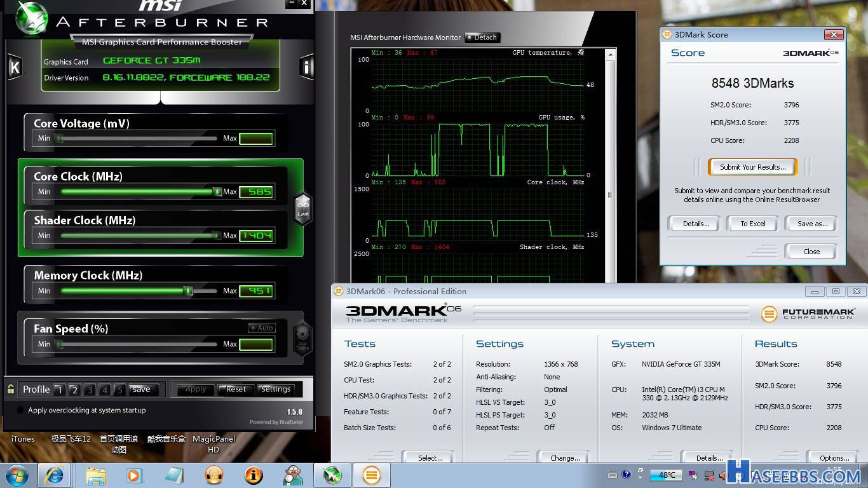The height and width of the screenshot is (488, 868).
Task: Click Change under the Settings section
Action: tap(565, 457)
